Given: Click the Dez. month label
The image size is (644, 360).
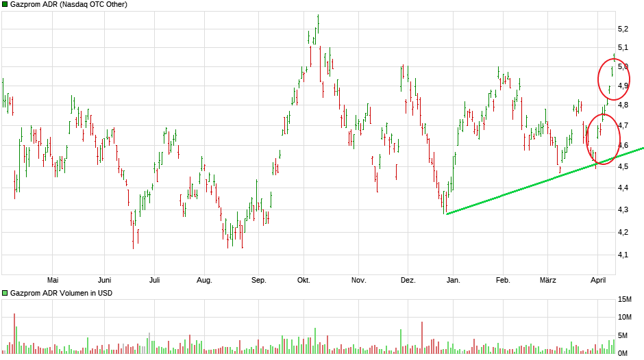Looking at the screenshot, I should [408, 281].
